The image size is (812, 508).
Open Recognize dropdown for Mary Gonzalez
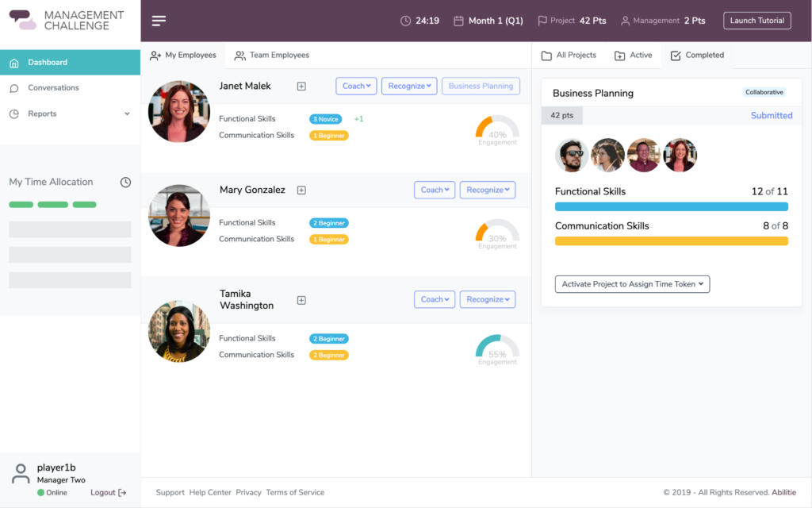[487, 190]
